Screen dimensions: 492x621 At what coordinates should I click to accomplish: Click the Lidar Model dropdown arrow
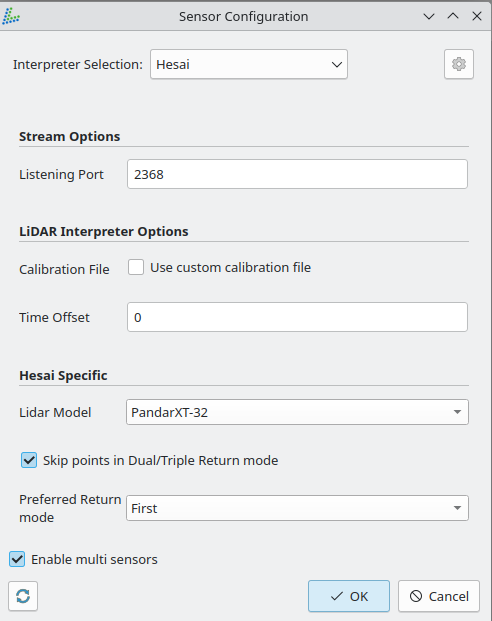(x=457, y=412)
